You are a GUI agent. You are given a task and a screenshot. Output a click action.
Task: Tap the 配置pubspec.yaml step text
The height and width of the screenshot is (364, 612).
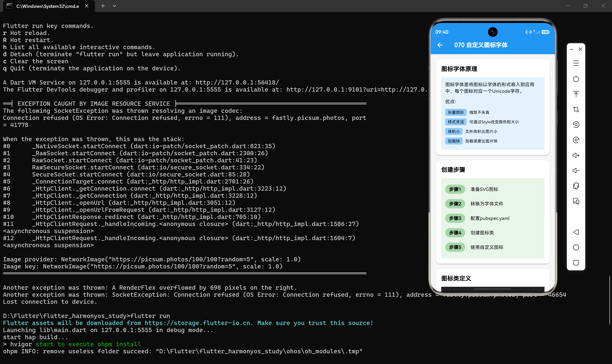tap(490, 218)
